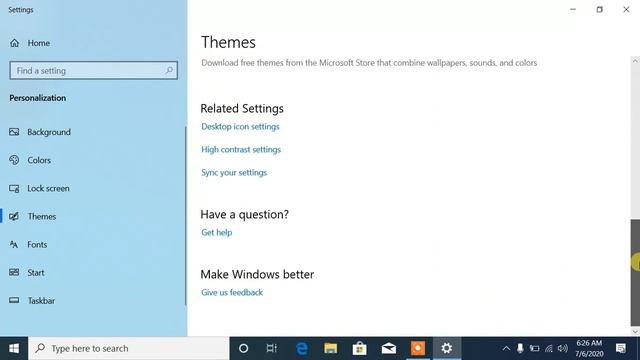This screenshot has height=360, width=640.
Task: Open the orange recorder app in taskbar
Action: (418, 348)
